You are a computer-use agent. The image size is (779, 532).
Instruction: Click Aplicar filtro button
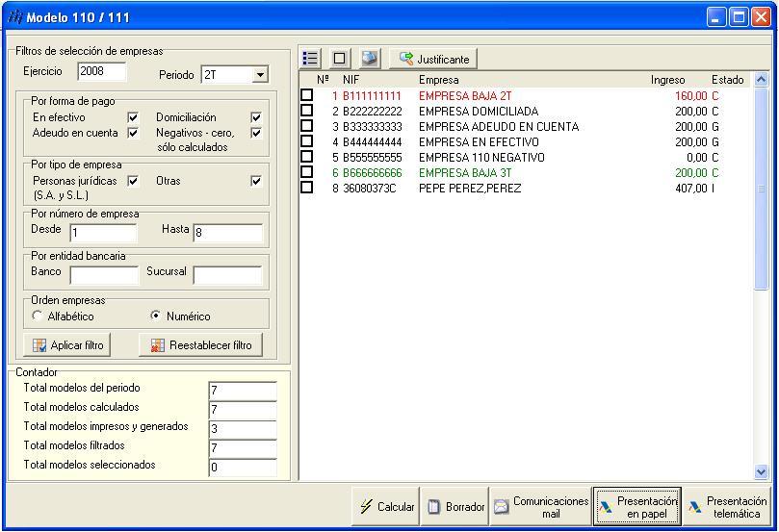click(x=67, y=345)
